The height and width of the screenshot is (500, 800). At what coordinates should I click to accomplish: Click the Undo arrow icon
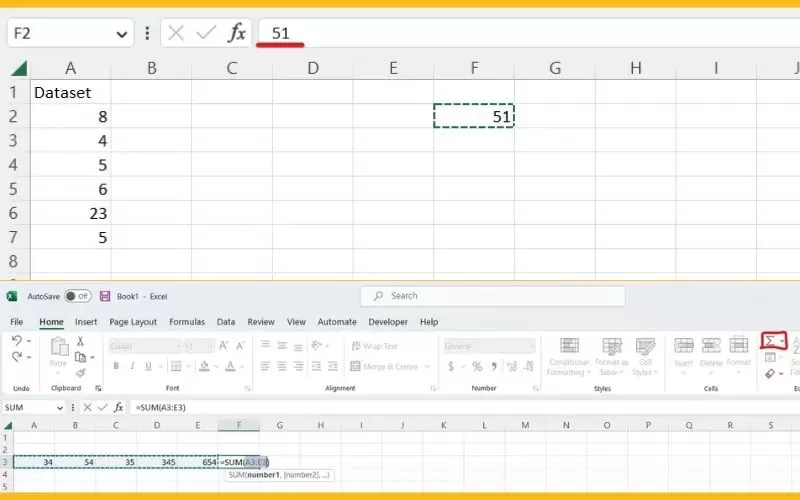point(17,340)
